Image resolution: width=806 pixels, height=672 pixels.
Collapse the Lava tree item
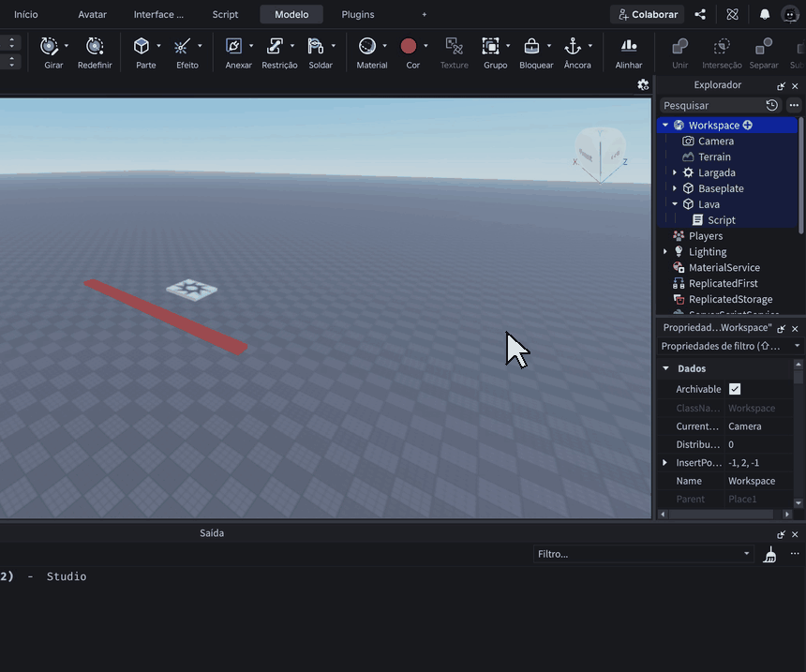point(675,204)
